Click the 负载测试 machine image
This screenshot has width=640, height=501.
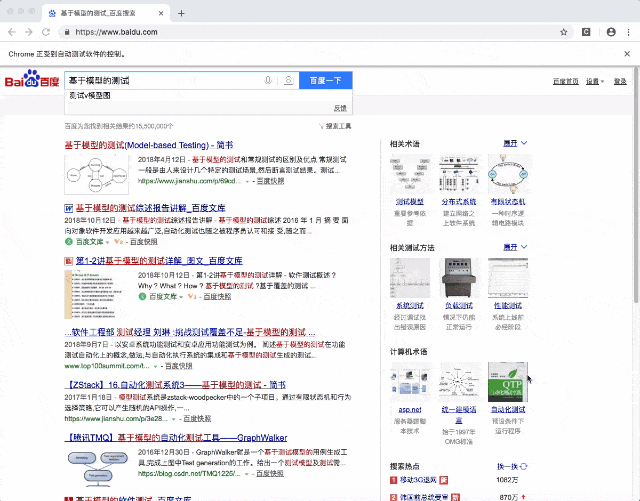pos(459,278)
